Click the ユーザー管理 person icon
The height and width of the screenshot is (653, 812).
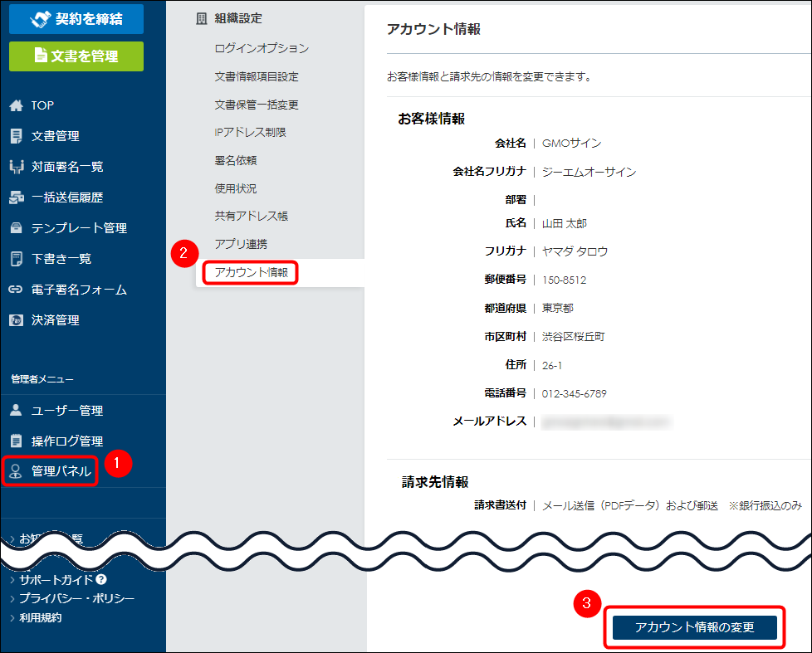[x=15, y=411]
